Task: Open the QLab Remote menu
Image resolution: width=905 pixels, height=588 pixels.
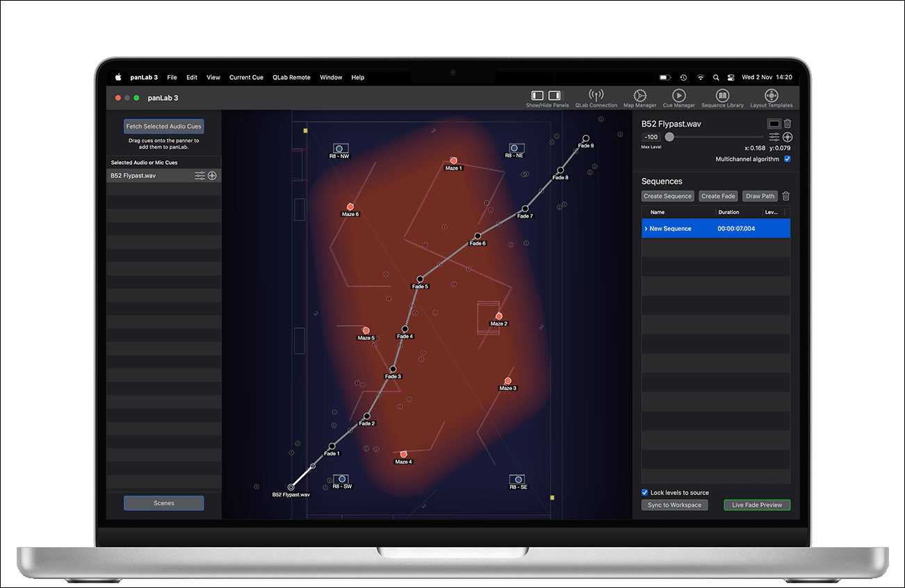Action: point(291,77)
